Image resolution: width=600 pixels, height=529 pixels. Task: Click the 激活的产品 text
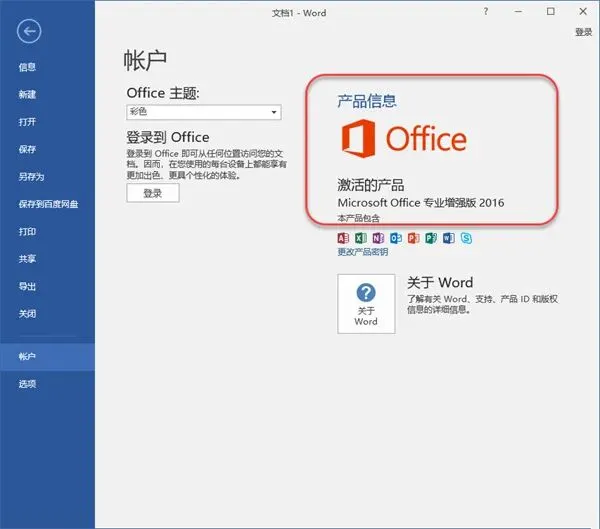371,185
